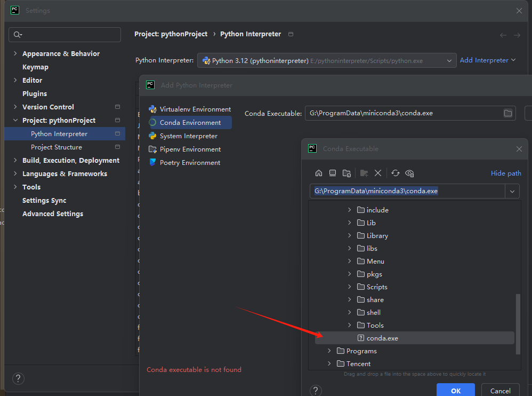Image resolution: width=532 pixels, height=396 pixels.
Task: Click help icon in Settings window
Action: coord(18,379)
